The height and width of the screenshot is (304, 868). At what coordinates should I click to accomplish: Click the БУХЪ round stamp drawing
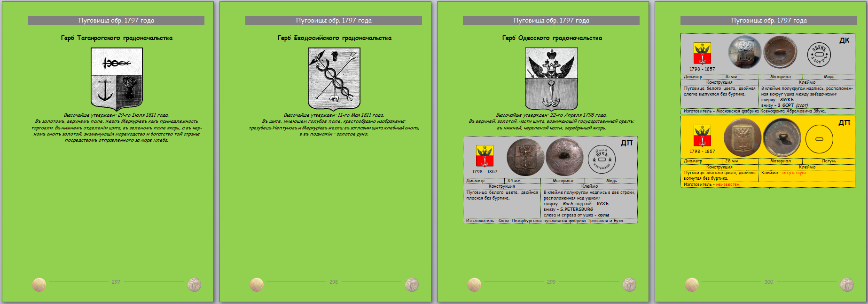pyautogui.click(x=602, y=159)
